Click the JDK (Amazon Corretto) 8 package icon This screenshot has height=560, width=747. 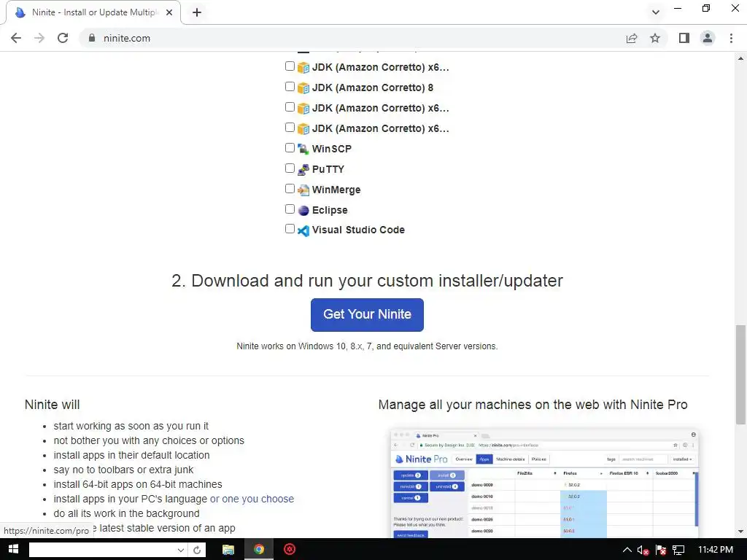(x=303, y=88)
